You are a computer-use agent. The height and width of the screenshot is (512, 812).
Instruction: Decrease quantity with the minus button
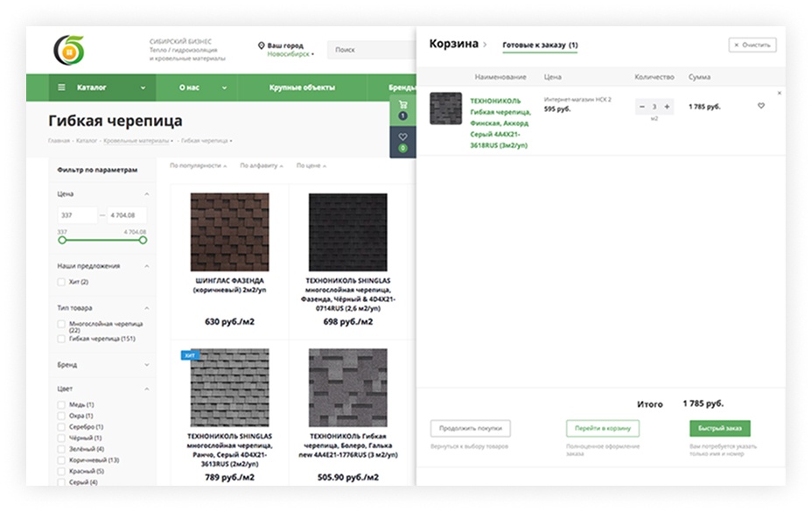coord(642,107)
